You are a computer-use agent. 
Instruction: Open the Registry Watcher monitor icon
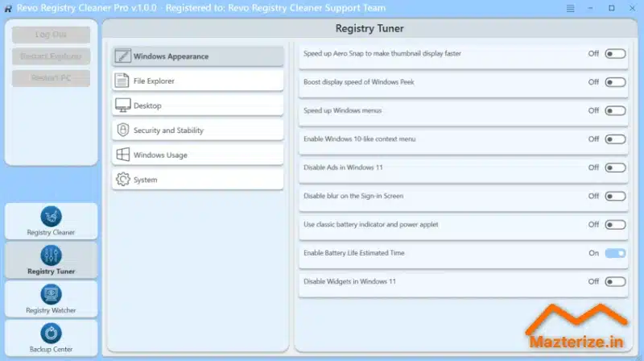click(51, 294)
